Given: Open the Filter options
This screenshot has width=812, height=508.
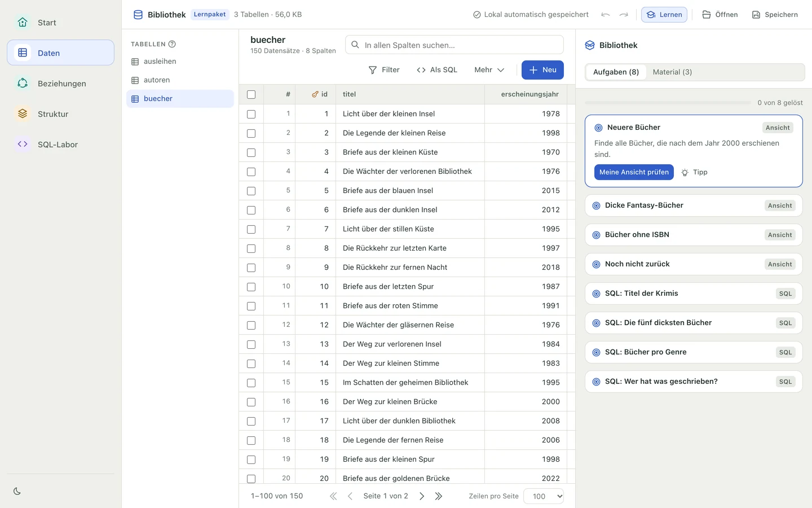Looking at the screenshot, I should [x=384, y=70].
